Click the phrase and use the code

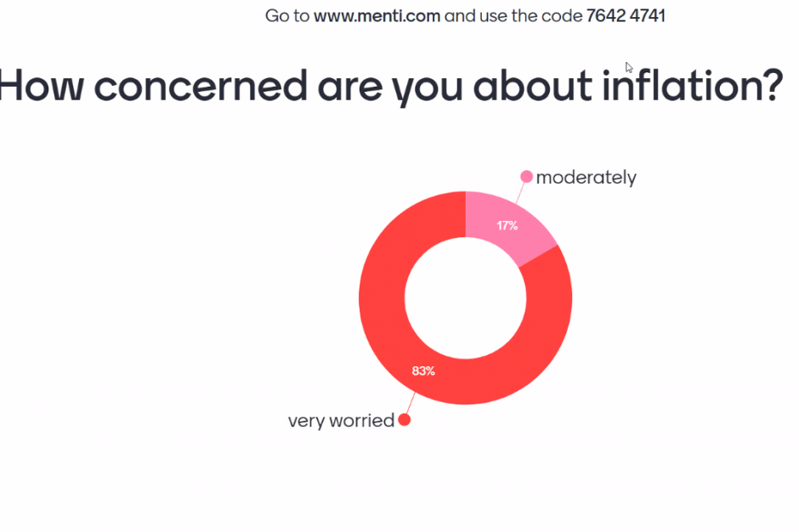(x=513, y=16)
